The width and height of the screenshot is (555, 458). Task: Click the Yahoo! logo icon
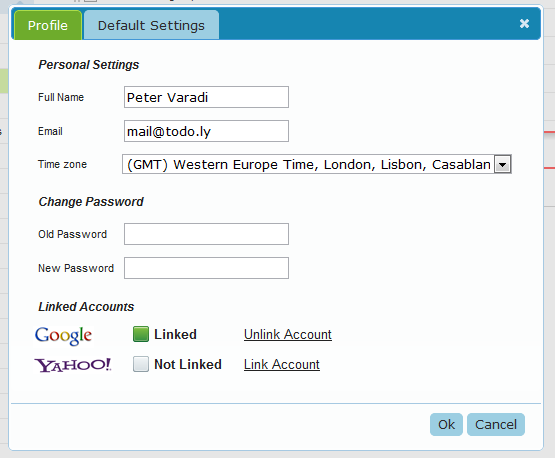pyautogui.click(x=73, y=365)
